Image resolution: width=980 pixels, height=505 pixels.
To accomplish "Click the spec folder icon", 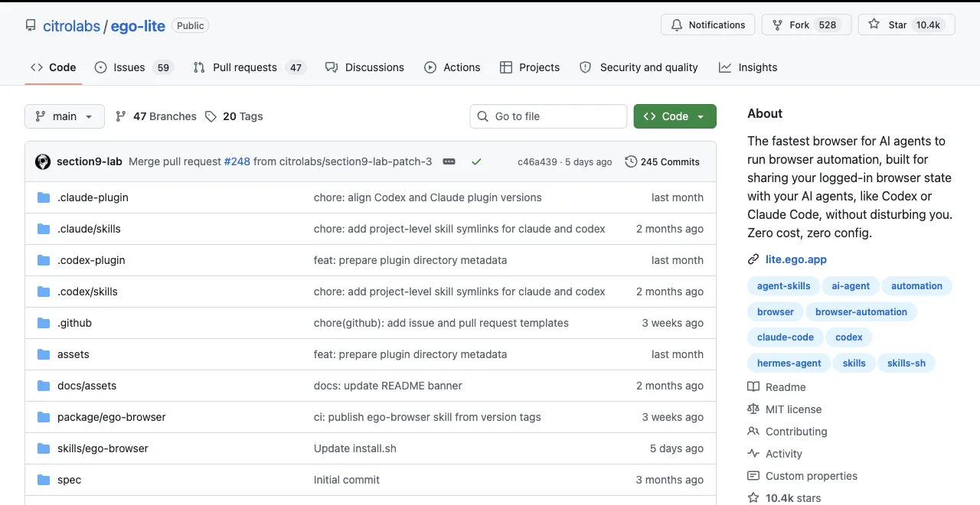I will coord(44,480).
